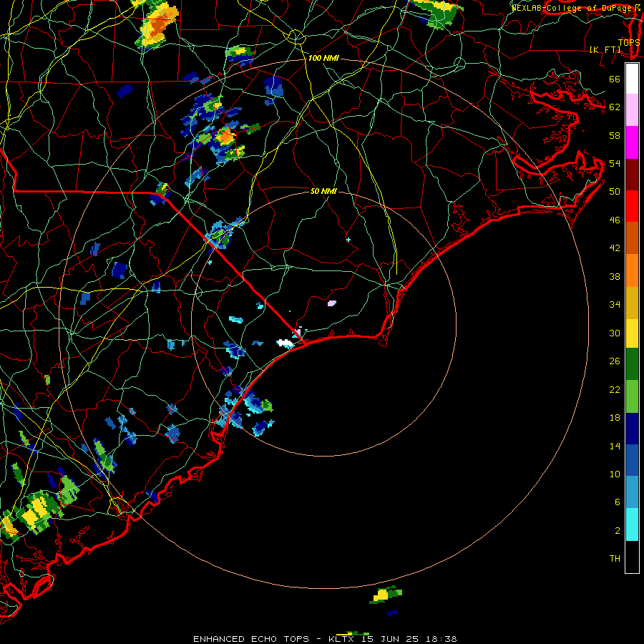The height and width of the screenshot is (644, 644).
Task: Click the bright red legend swatch
Action: pyautogui.click(x=632, y=206)
